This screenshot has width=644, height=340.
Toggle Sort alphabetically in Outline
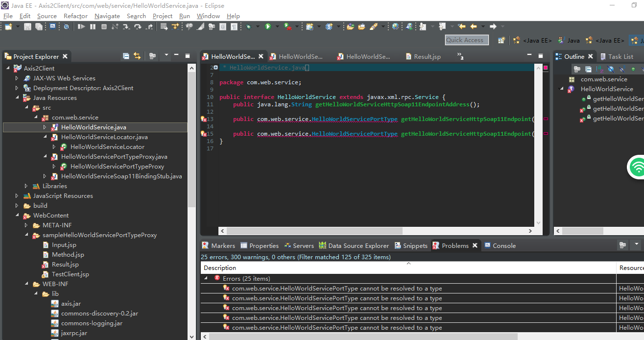(599, 69)
